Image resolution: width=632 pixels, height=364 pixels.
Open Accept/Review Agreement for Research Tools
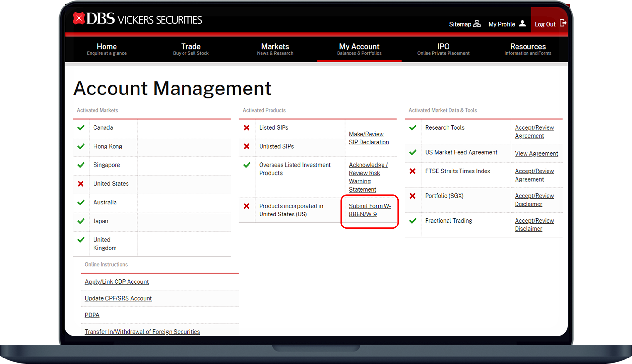pyautogui.click(x=534, y=132)
